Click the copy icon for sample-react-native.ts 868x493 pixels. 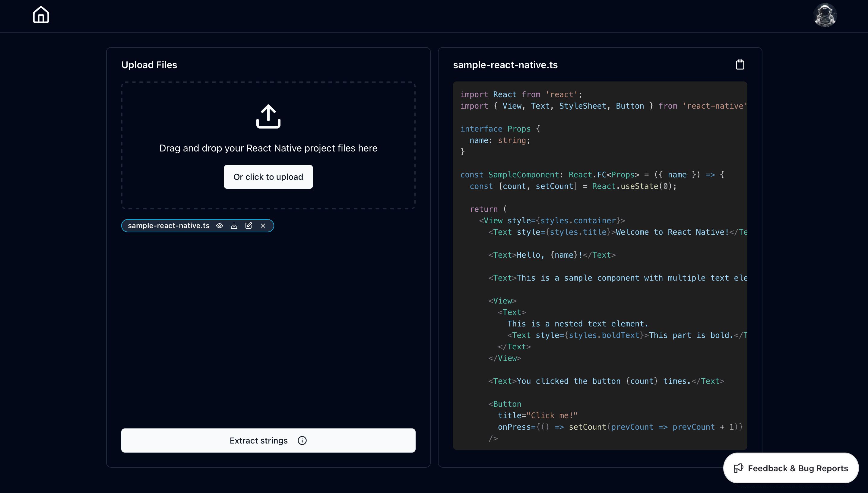pyautogui.click(x=740, y=64)
